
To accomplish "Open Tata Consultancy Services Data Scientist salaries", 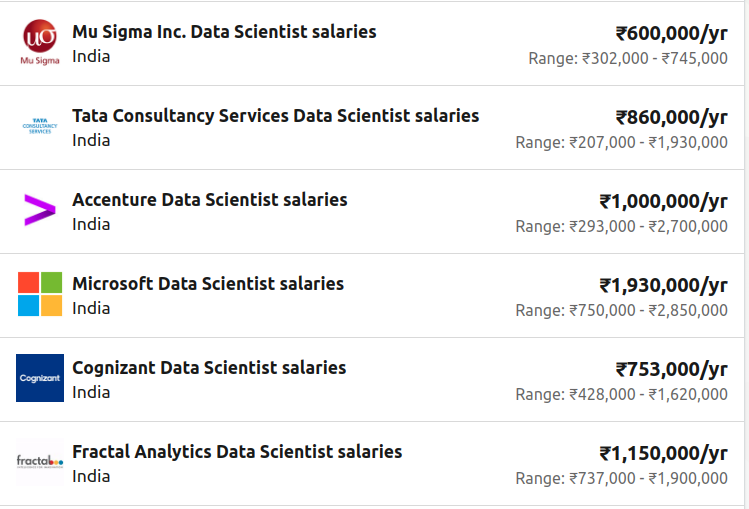I will pyautogui.click(x=275, y=116).
